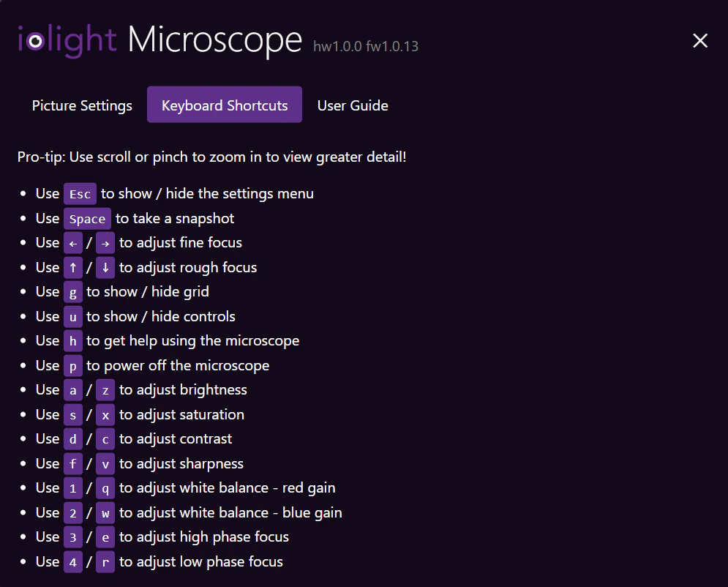Click the g key grid shortcut badge

72,291
